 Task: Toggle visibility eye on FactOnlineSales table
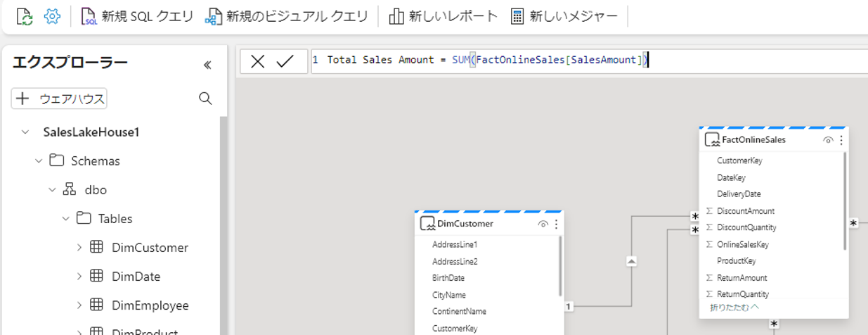828,140
